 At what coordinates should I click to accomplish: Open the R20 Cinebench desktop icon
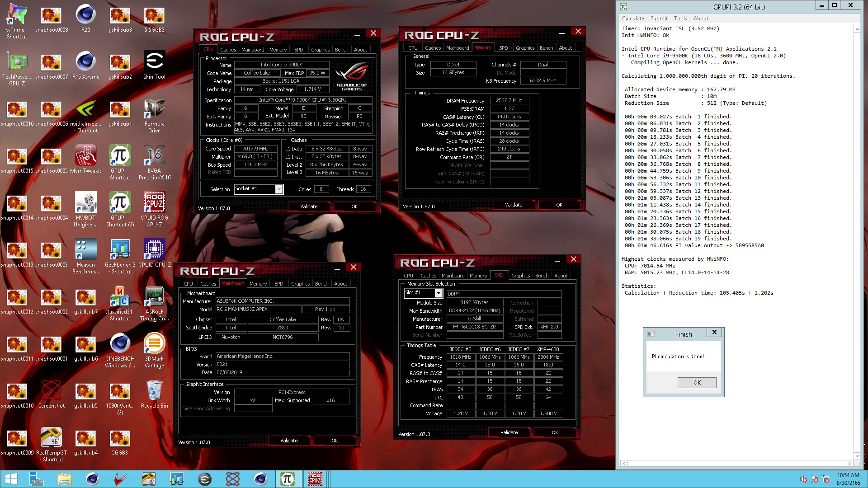pos(85,18)
